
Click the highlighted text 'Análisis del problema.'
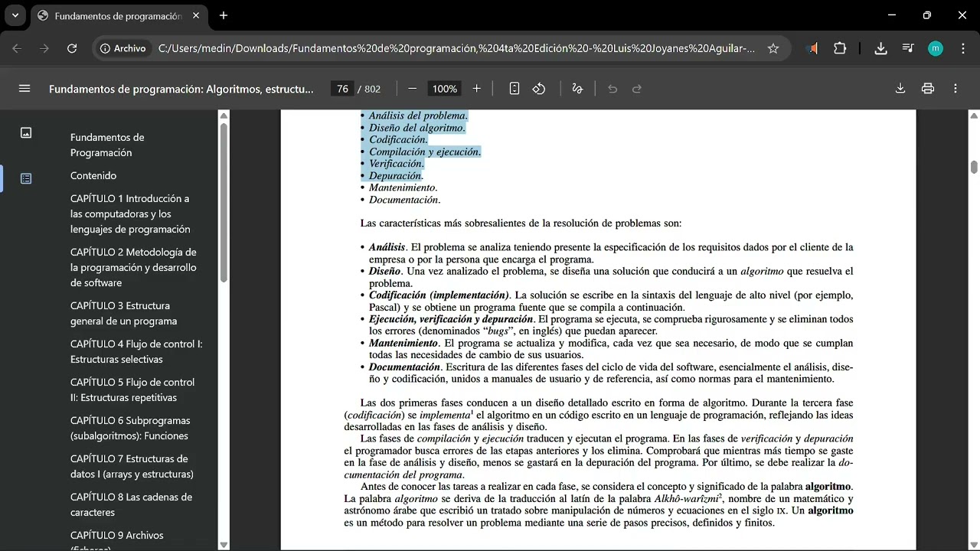[418, 116]
